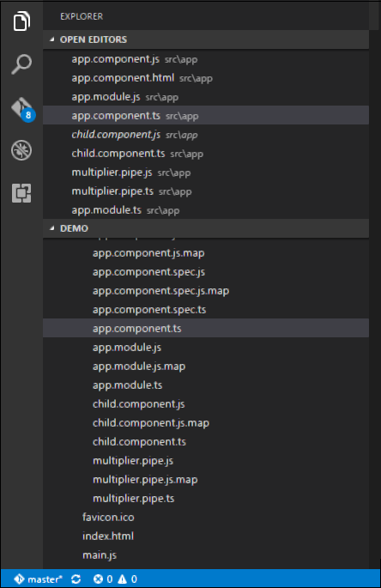Switch to open editor app.component.html
Screen dimensions: 381x588
click(x=206, y=77)
